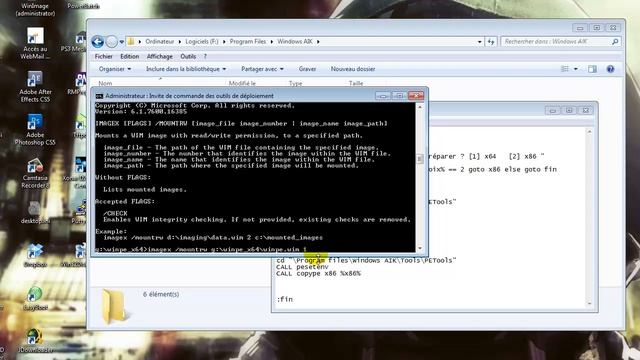Select the JDownloader desktop icon
The image size is (640, 360).
coord(35,341)
